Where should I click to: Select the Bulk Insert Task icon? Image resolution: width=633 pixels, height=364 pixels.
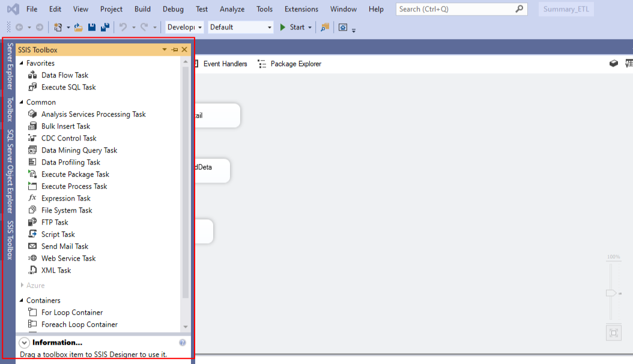tap(32, 126)
